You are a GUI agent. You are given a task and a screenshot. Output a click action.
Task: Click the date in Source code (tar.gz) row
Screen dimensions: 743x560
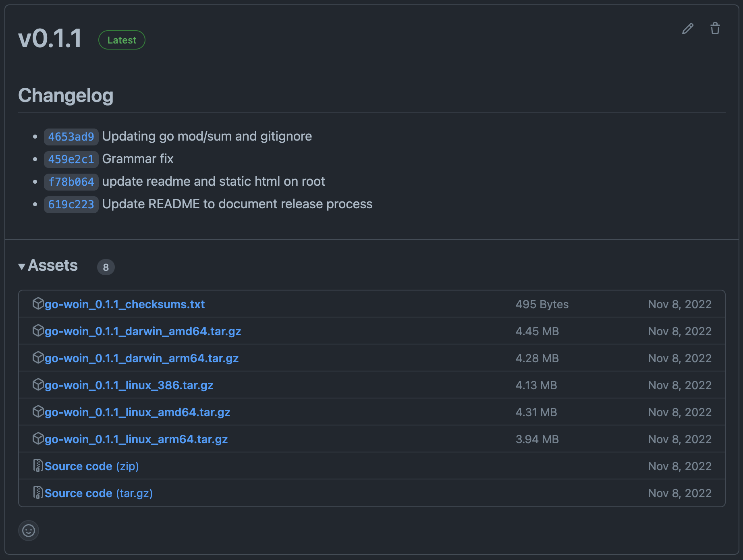[x=680, y=493]
